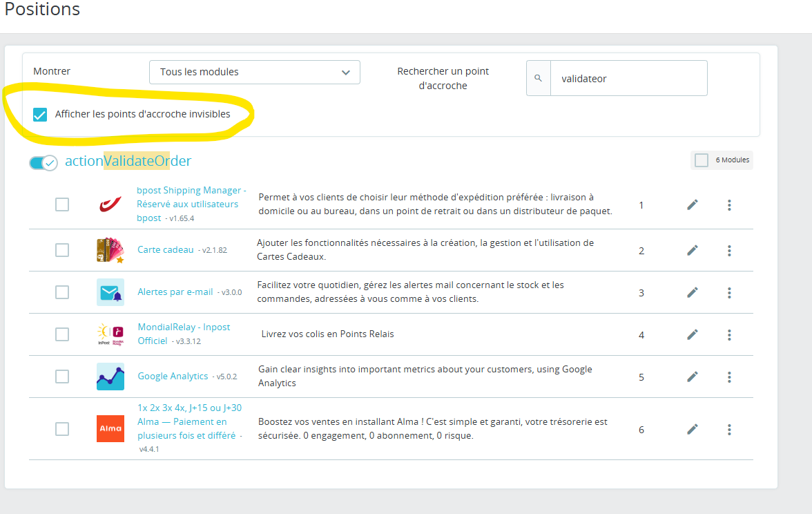Screen dimensions: 812x514
Task: Click the Alma module logo
Action: coord(110,428)
